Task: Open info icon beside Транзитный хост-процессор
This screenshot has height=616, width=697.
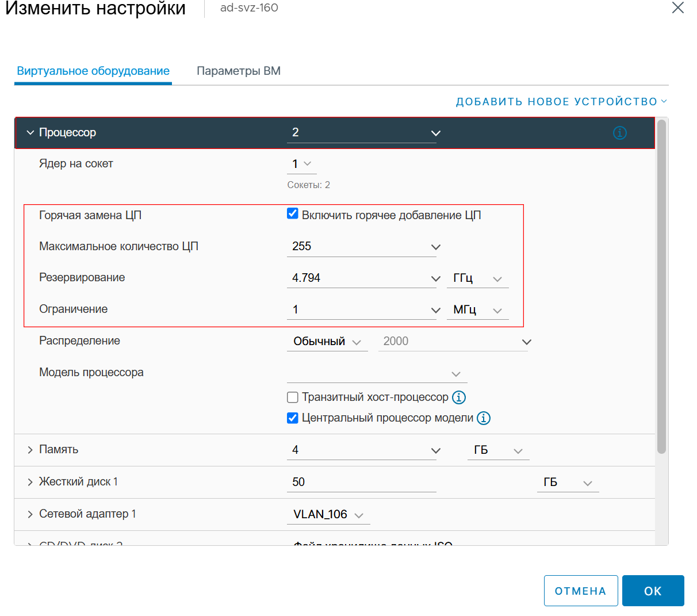Action: [x=458, y=397]
